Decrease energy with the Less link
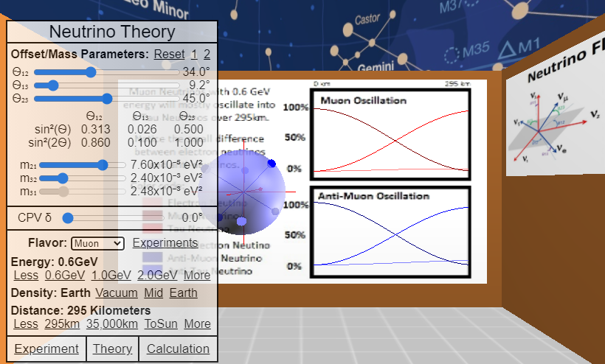This screenshot has width=605, height=364. 26,276
